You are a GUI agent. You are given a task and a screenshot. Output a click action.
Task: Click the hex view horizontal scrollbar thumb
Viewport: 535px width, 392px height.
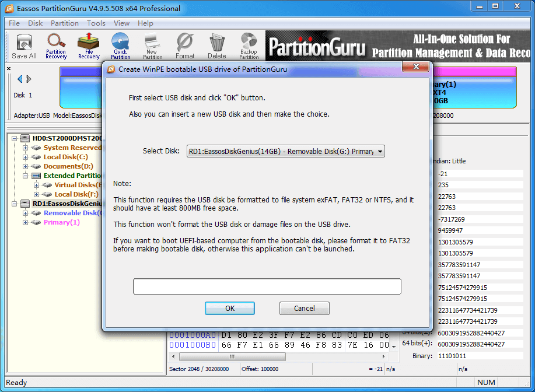click(x=232, y=356)
